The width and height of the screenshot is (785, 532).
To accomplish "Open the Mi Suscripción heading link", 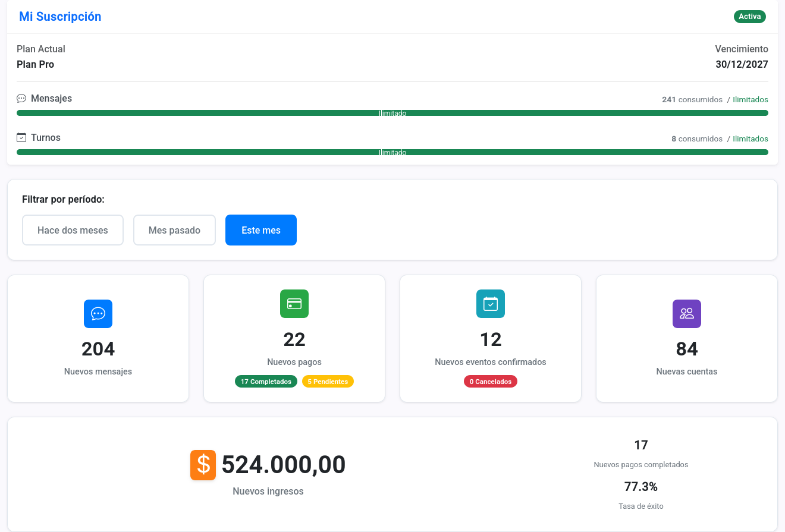I will tap(60, 17).
